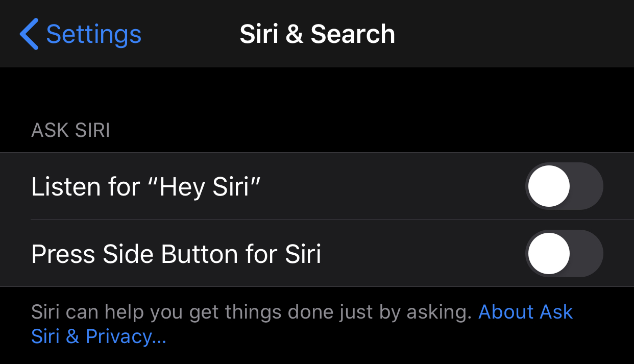Open the About Ask Siri & Privacy link
The image size is (634, 364).
pyautogui.click(x=525, y=312)
